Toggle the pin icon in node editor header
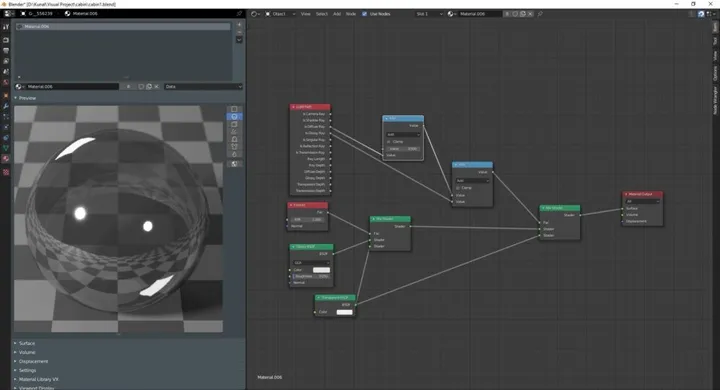720x390 pixels. point(540,14)
